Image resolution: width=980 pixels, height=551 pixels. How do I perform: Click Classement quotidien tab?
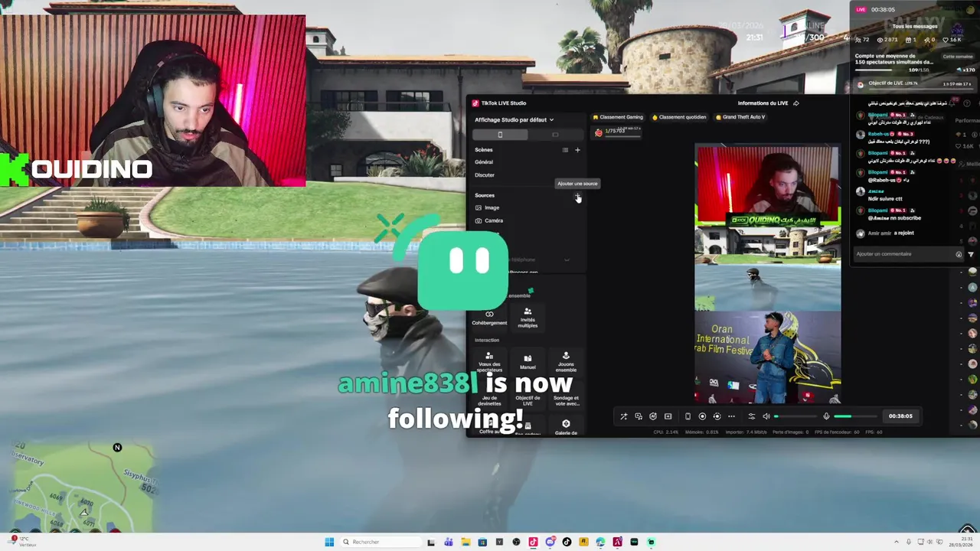pyautogui.click(x=679, y=117)
